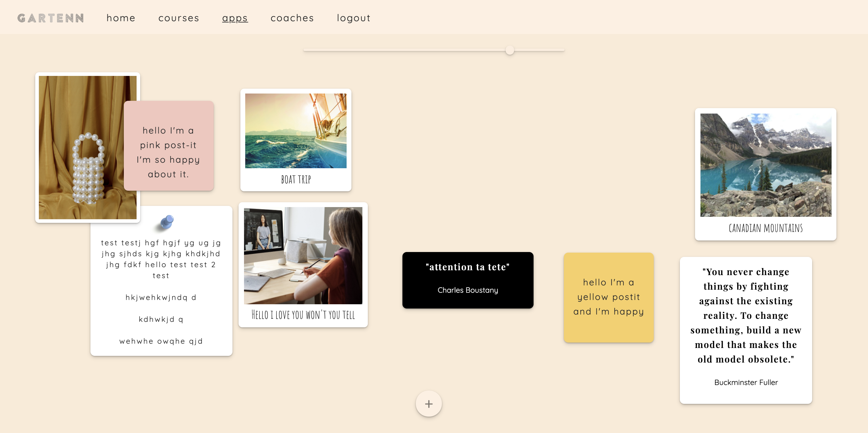Click the woman at desk photo
The width and height of the screenshot is (868, 433).
303,256
